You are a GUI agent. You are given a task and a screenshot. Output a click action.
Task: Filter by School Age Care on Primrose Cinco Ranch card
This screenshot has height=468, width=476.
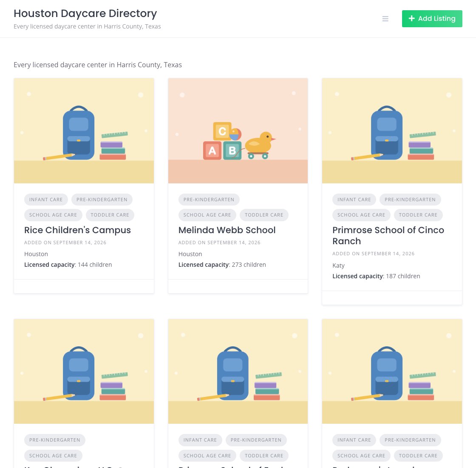point(361,215)
